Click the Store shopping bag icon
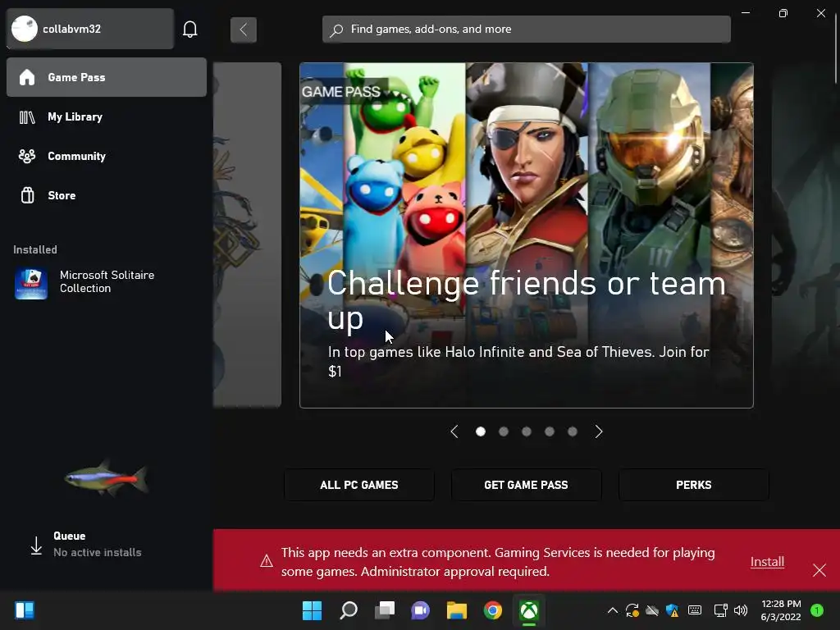Viewport: 840px width, 630px height. (x=27, y=195)
